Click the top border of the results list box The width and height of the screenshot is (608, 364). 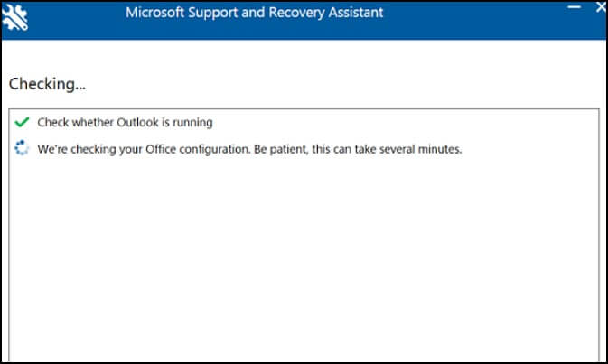coord(304,109)
